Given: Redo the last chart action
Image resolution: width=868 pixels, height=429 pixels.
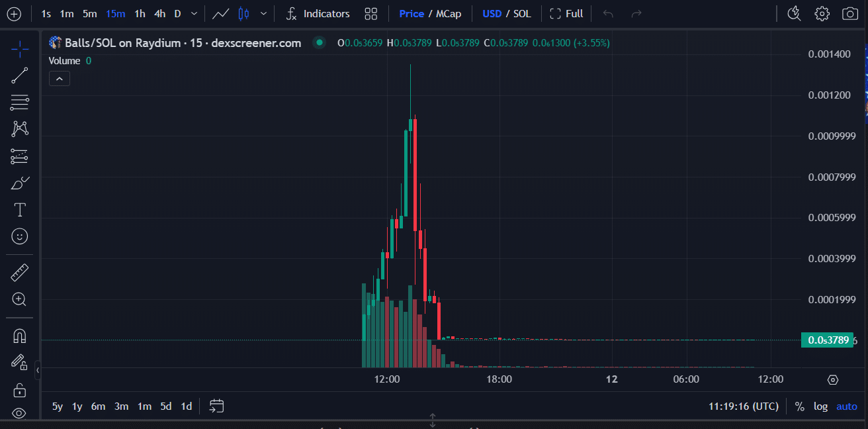Looking at the screenshot, I should [x=636, y=13].
